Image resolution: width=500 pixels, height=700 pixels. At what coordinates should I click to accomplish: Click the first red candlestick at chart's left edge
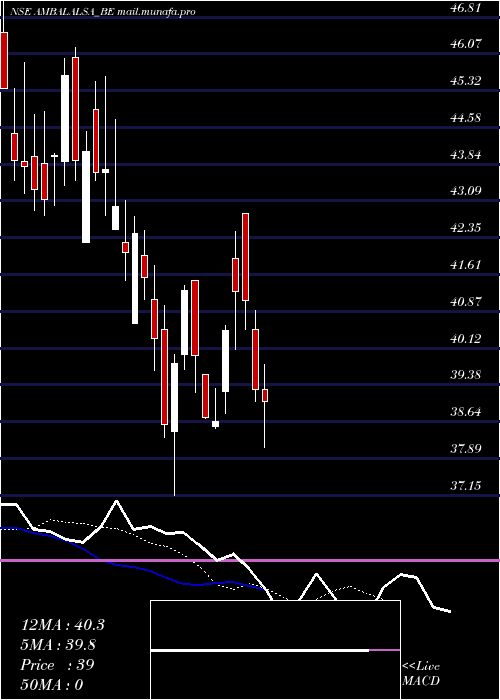[x=4, y=60]
